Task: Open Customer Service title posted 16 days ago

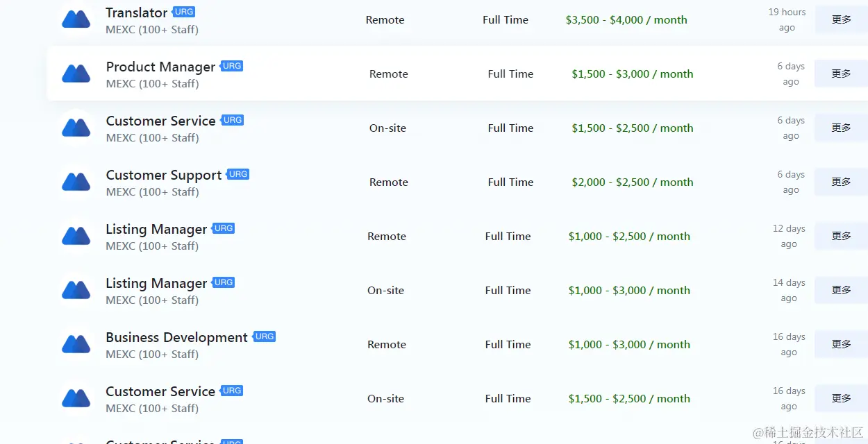Action: coord(160,392)
